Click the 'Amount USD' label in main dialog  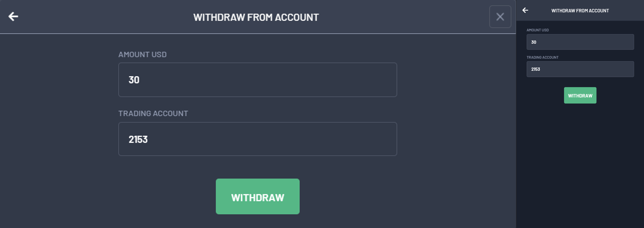coord(142,54)
